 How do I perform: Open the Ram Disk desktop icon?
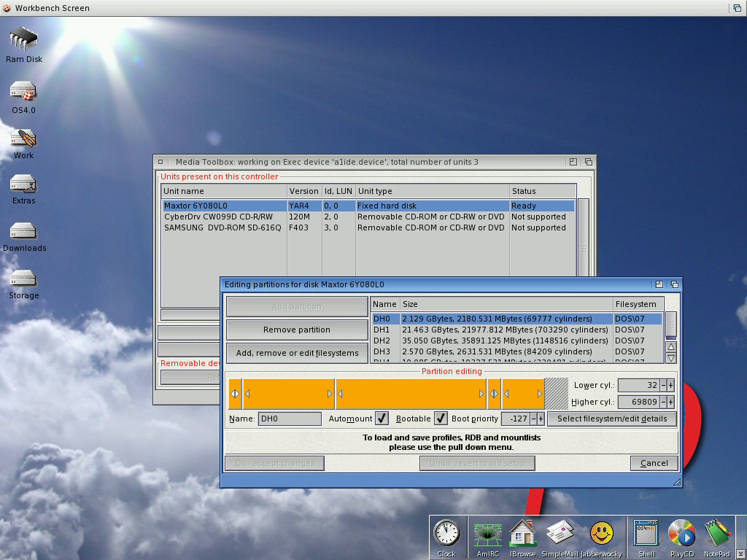[x=24, y=45]
